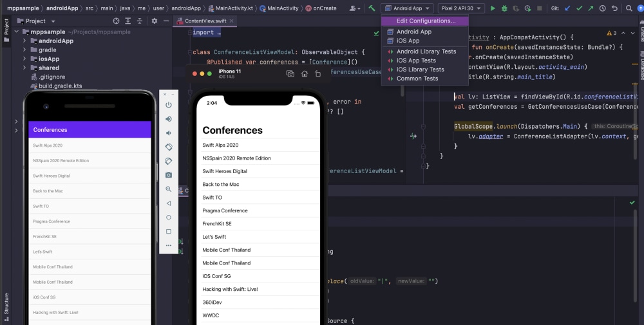This screenshot has height=325, width=644.
Task: Stop the run with the square stop icon
Action: coord(539,8)
